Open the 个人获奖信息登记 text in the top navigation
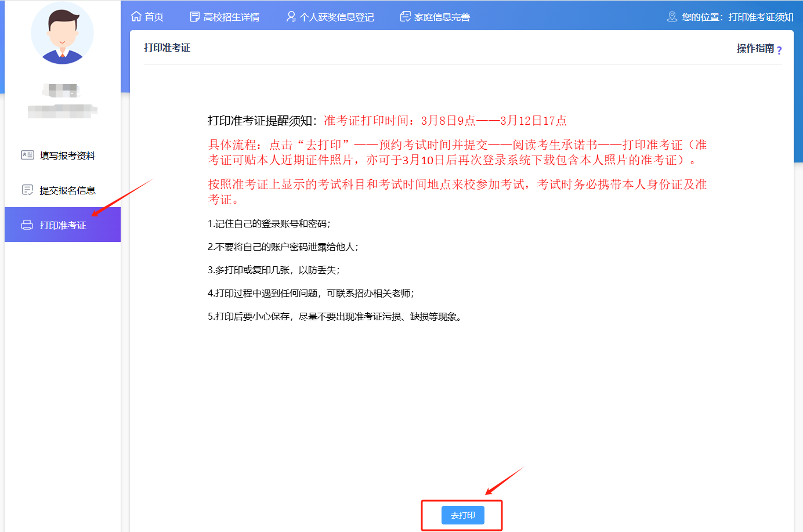The width and height of the screenshot is (803, 532). coord(337,17)
